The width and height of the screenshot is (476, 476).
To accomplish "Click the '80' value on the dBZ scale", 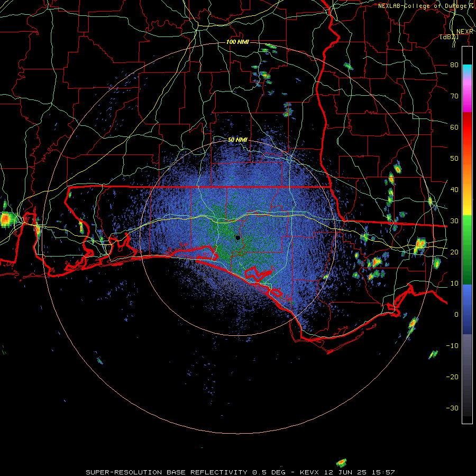I will coord(454,65).
